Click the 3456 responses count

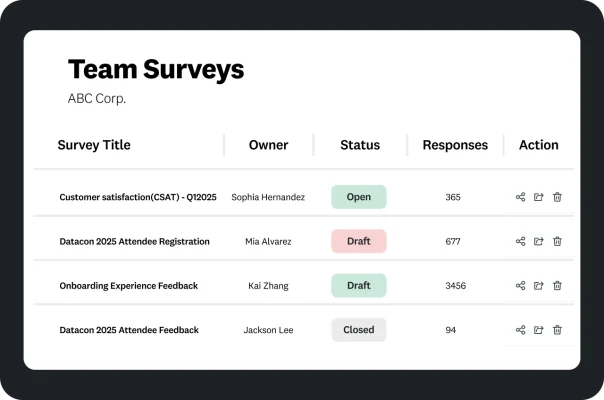coord(456,286)
